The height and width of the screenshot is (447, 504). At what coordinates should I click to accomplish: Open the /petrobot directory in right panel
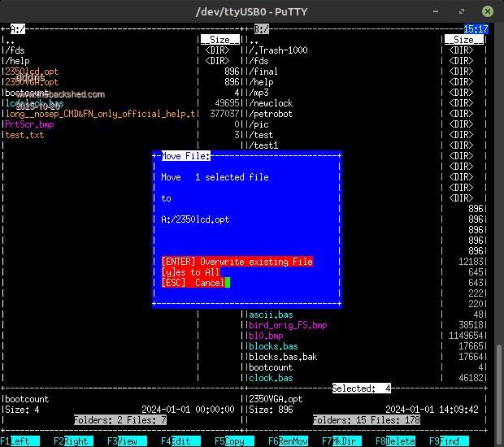(x=272, y=114)
